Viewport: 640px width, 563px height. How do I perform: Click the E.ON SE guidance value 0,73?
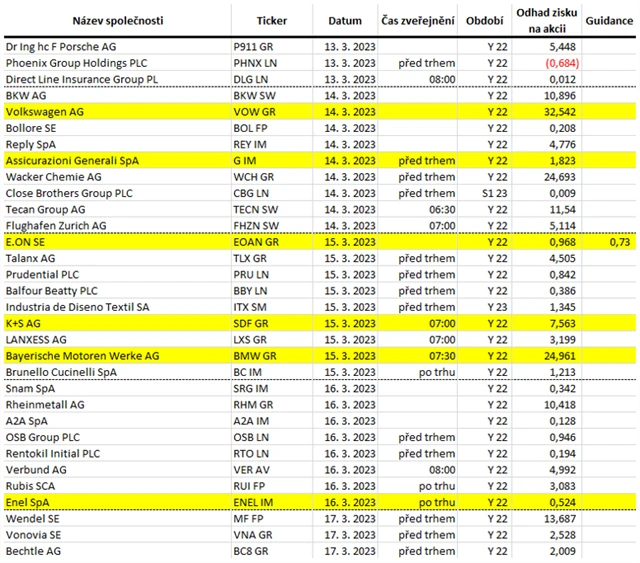click(x=622, y=242)
